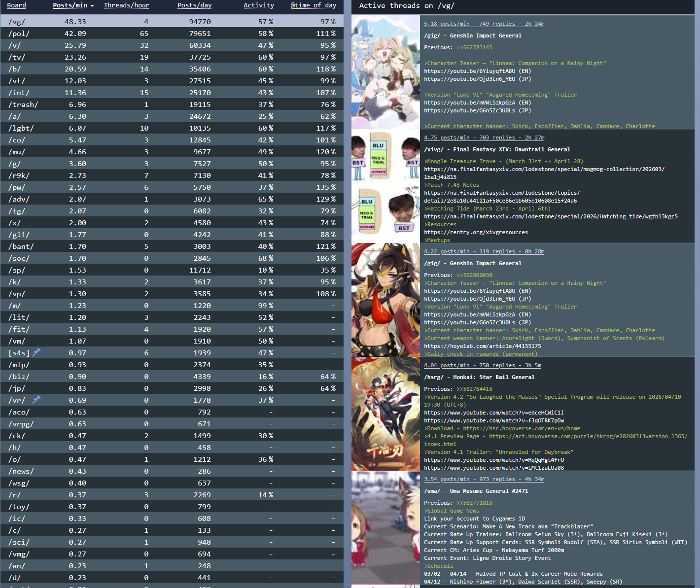Open the 4.22 posts/min thread stats link

pos(484,251)
